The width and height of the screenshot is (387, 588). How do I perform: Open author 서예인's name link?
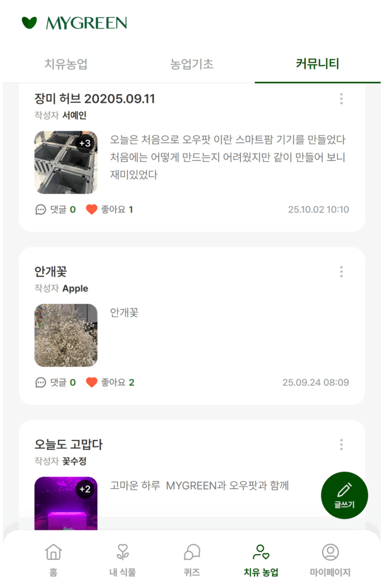coord(75,115)
